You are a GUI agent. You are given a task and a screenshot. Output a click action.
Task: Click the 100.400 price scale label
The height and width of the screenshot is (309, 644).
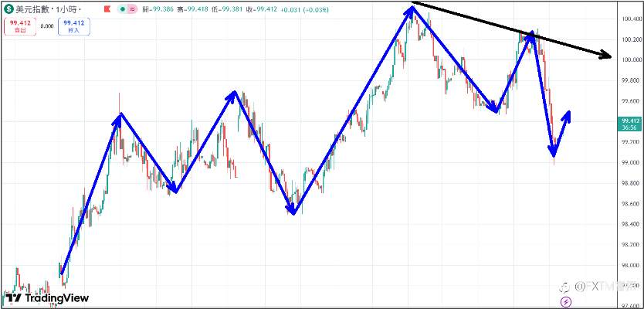(632, 19)
